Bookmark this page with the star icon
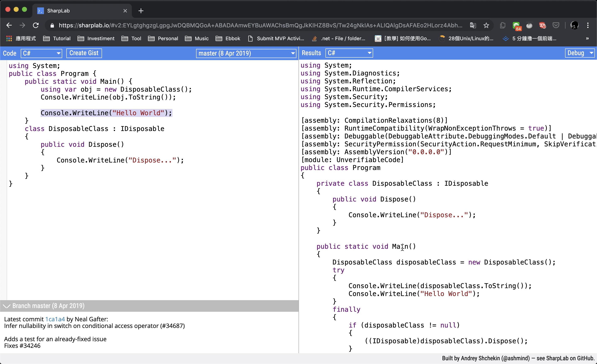The height and width of the screenshot is (364, 597). 486,25
